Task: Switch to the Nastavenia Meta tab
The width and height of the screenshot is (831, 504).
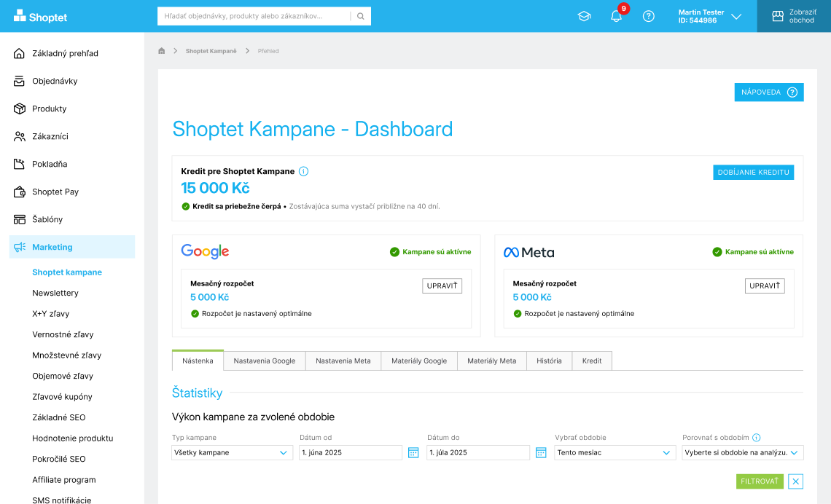Action: pos(343,361)
